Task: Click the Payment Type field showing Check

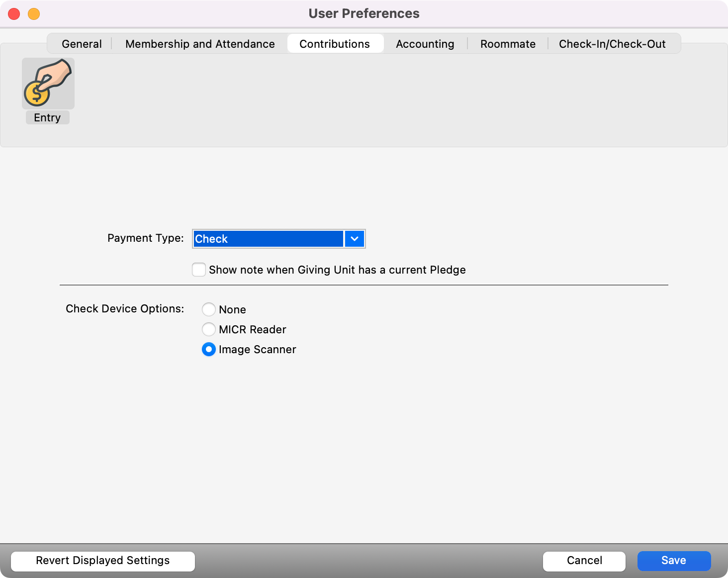Action: pyautogui.click(x=268, y=239)
